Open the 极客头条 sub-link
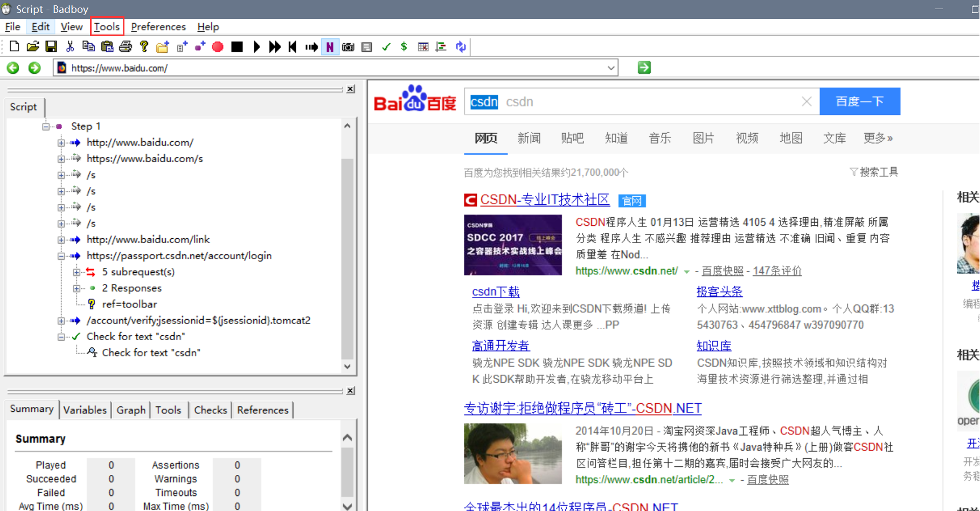Viewport: 980px width, 511px height. pyautogui.click(x=719, y=292)
